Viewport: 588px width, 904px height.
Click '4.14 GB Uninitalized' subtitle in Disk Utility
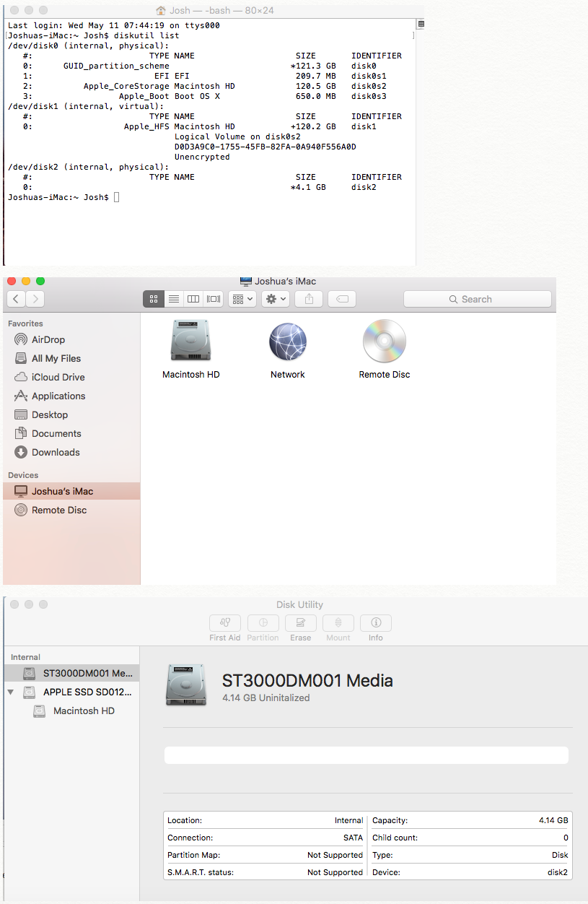click(266, 698)
